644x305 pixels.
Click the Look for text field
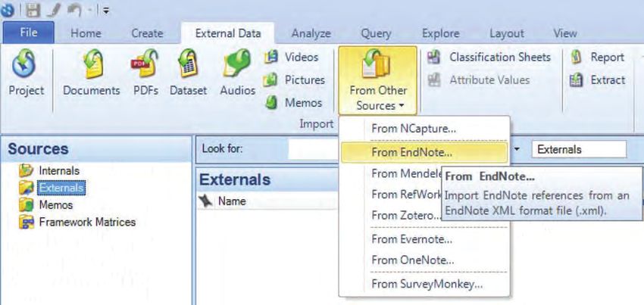click(x=314, y=149)
